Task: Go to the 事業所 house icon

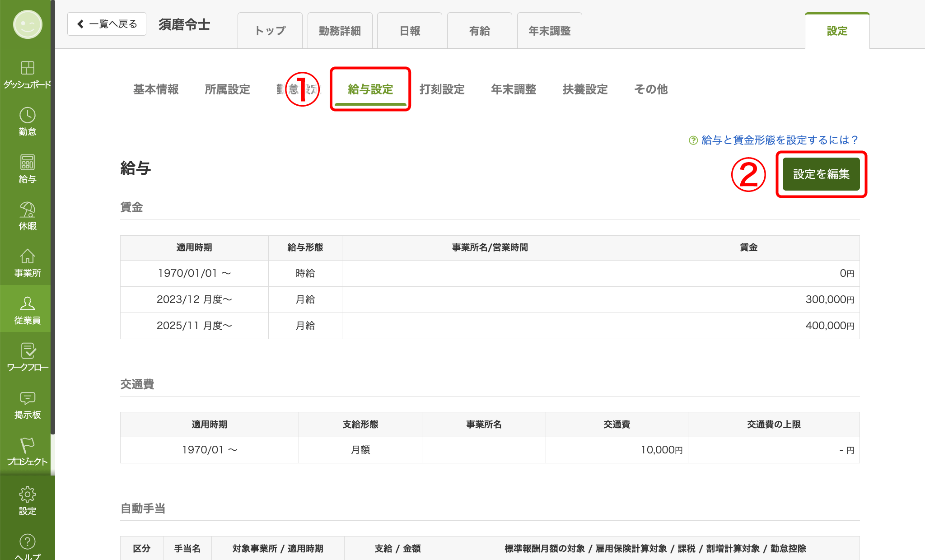Action: tap(27, 257)
